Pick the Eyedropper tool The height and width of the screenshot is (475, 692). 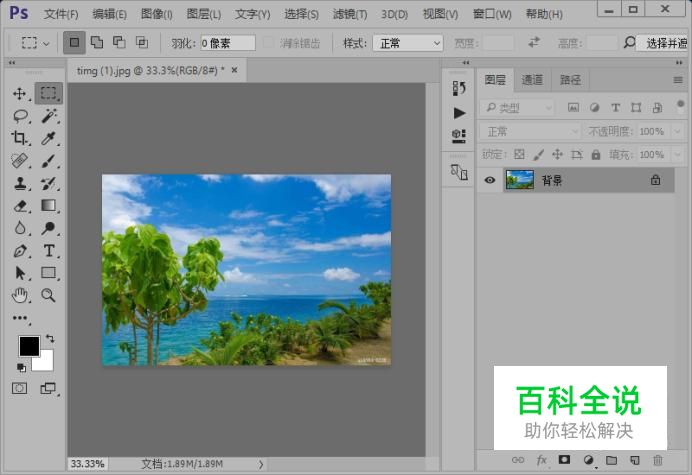click(x=48, y=139)
